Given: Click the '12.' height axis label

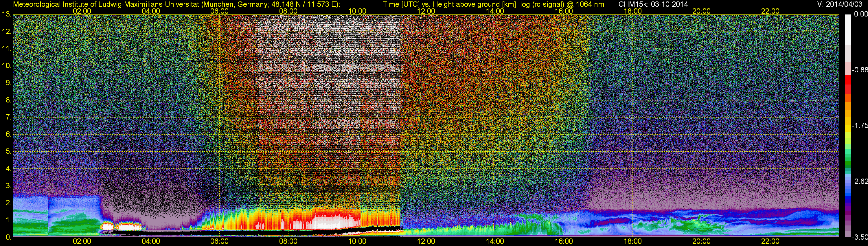Looking at the screenshot, I should tap(6, 32).
